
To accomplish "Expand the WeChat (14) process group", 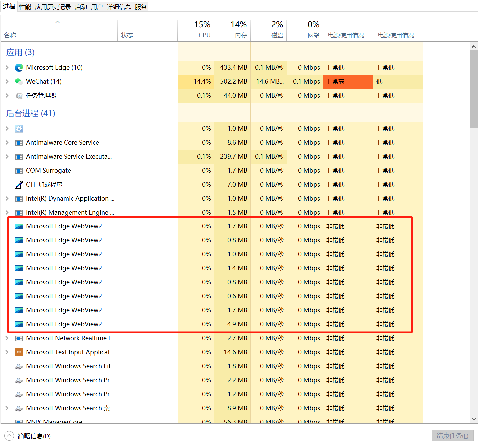I will [x=7, y=82].
